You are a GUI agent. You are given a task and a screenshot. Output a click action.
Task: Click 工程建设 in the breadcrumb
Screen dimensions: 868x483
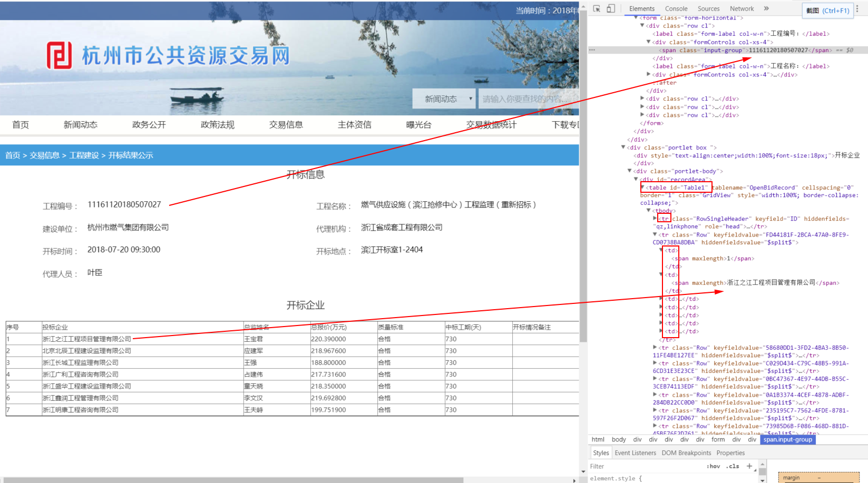[84, 155]
